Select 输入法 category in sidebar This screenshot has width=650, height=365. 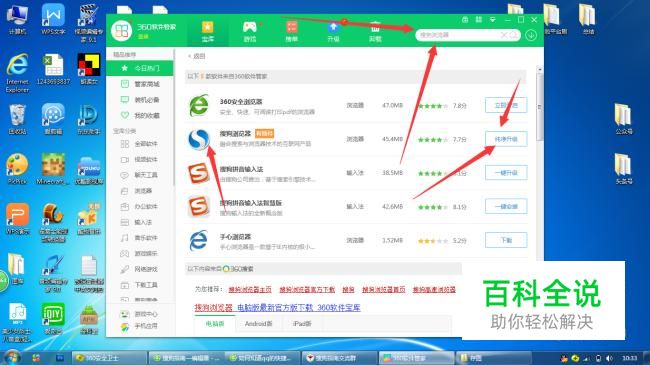(x=140, y=222)
